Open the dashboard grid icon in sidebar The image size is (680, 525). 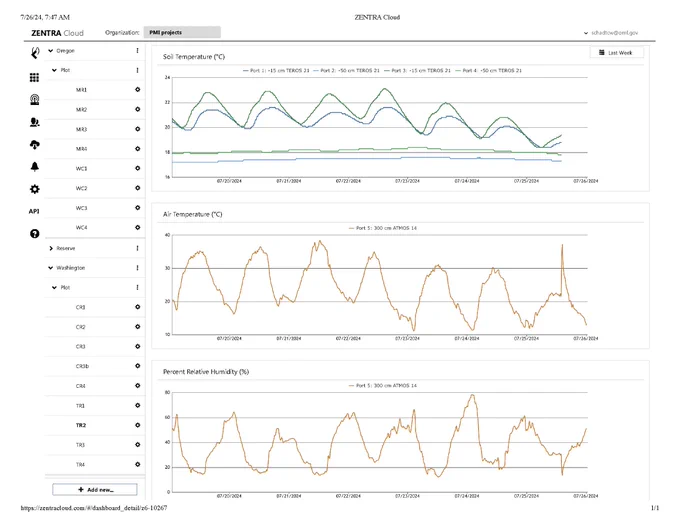tap(34, 78)
